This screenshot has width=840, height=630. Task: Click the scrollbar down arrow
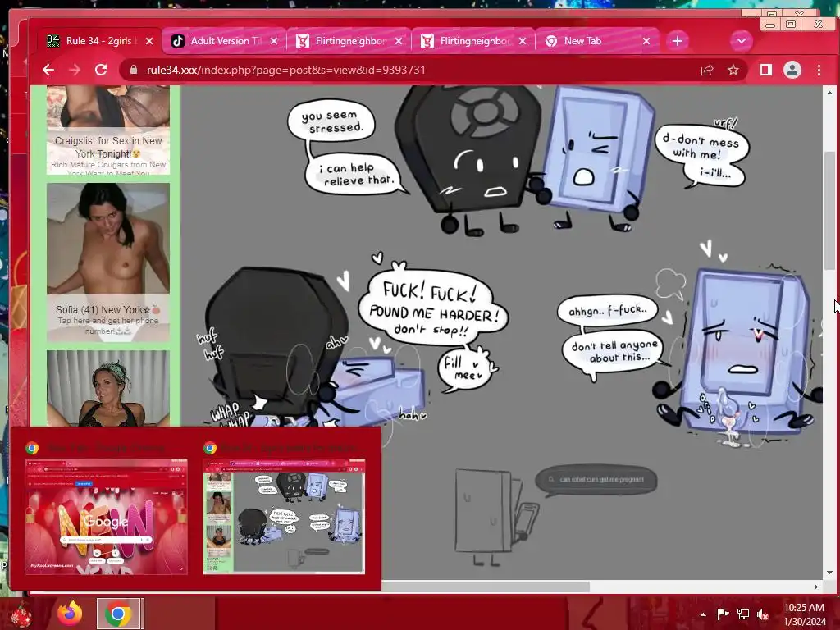tap(829, 572)
